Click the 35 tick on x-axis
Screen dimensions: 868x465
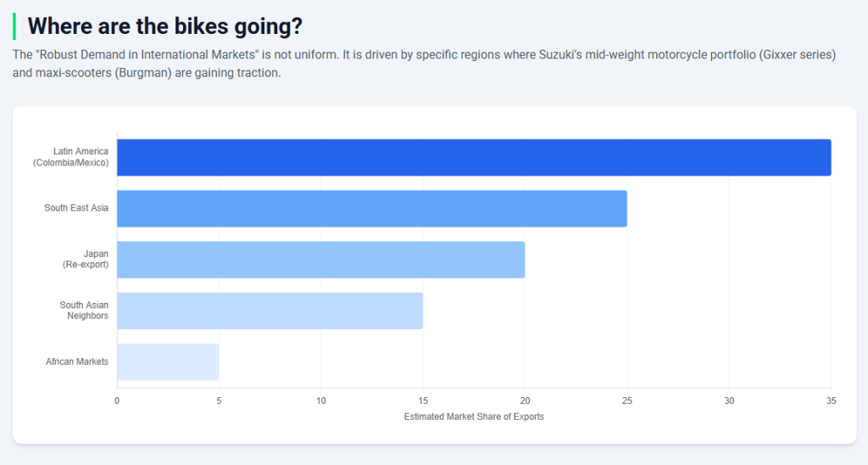click(x=831, y=401)
